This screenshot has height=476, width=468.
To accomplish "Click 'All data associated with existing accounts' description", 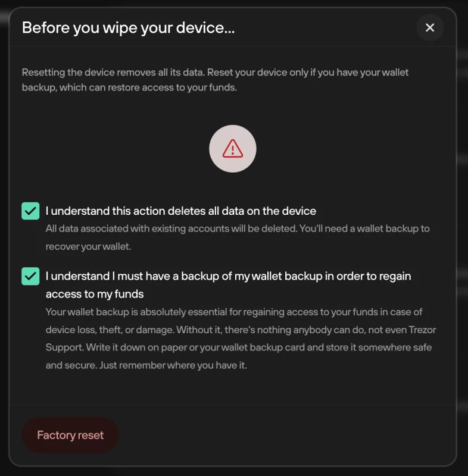I will [x=238, y=237].
